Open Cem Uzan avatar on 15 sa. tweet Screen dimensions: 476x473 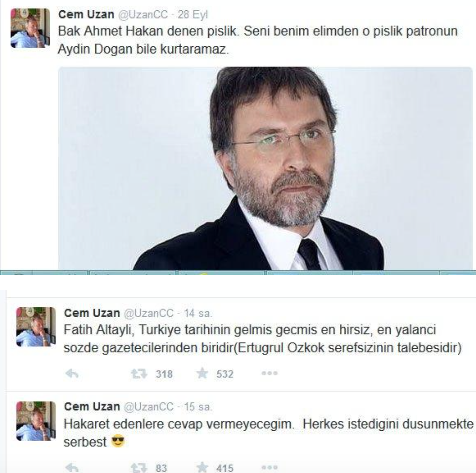pos(36,421)
